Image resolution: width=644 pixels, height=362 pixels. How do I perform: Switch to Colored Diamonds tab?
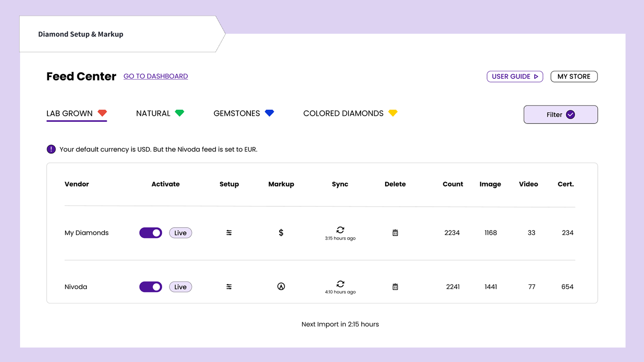351,113
